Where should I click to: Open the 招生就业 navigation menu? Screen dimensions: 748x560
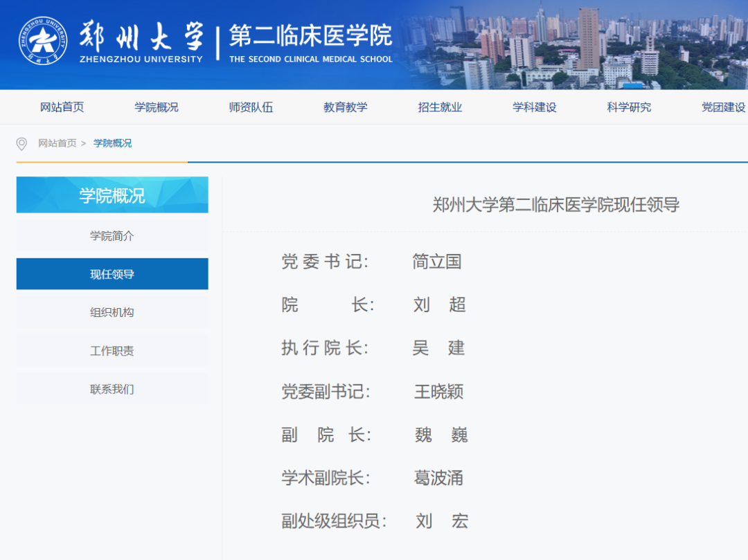[x=440, y=107]
